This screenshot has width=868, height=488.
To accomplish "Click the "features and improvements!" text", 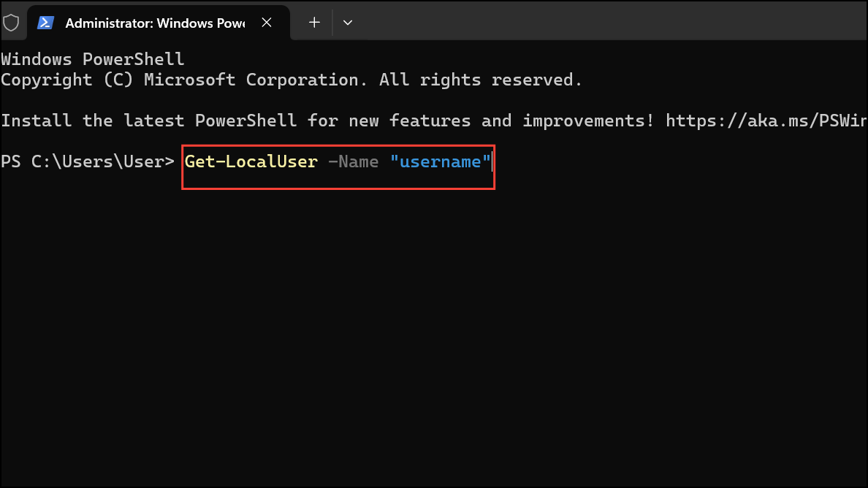I will (x=522, y=121).
